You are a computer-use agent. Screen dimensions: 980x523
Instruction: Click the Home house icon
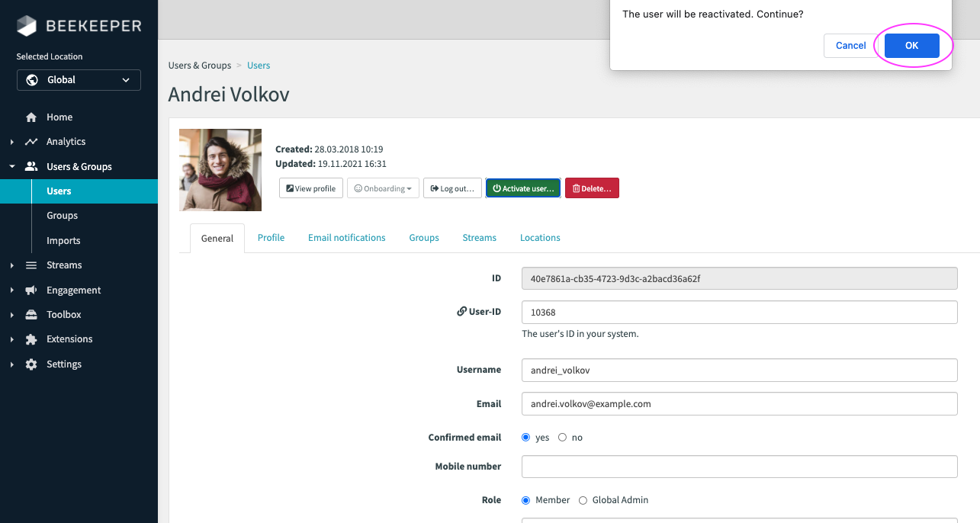pyautogui.click(x=31, y=117)
